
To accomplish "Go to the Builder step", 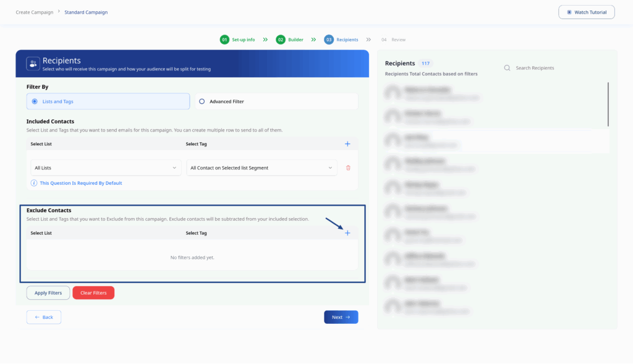I will (x=289, y=40).
